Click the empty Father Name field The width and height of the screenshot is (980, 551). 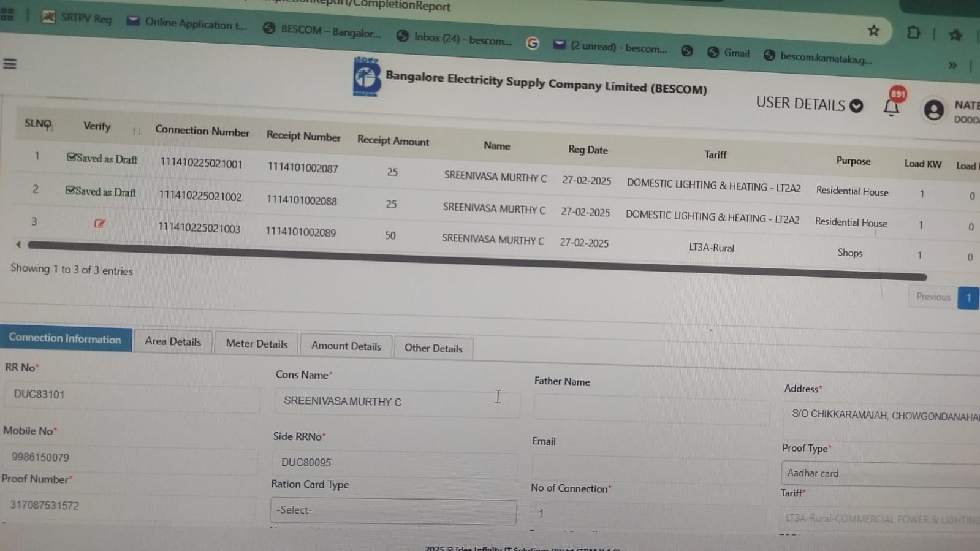tap(651, 408)
